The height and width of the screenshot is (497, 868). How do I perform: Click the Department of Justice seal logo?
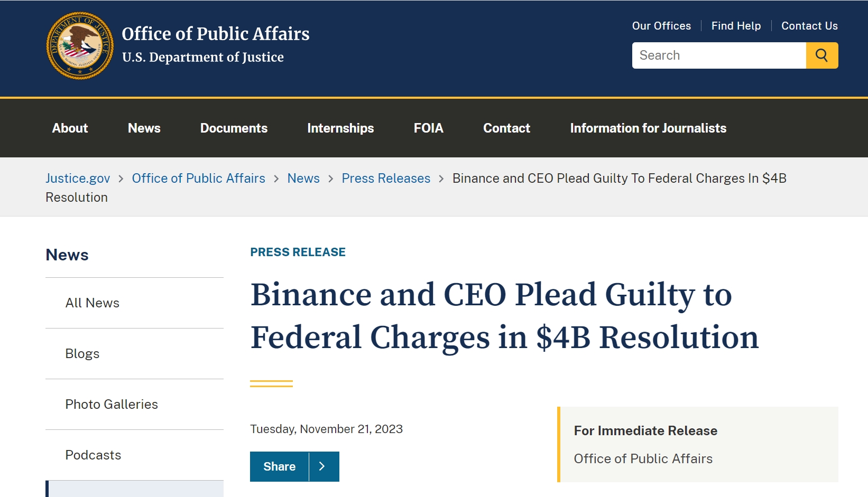coord(80,46)
